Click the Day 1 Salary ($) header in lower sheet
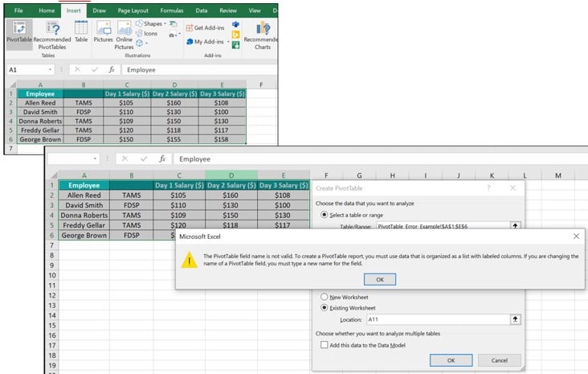Viewport: 588px width, 374px height. (179, 186)
